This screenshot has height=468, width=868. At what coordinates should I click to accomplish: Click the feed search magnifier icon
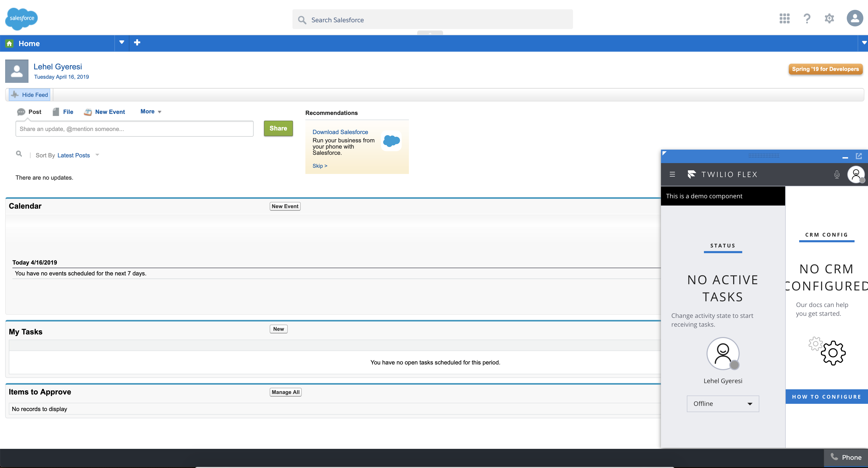click(x=19, y=154)
